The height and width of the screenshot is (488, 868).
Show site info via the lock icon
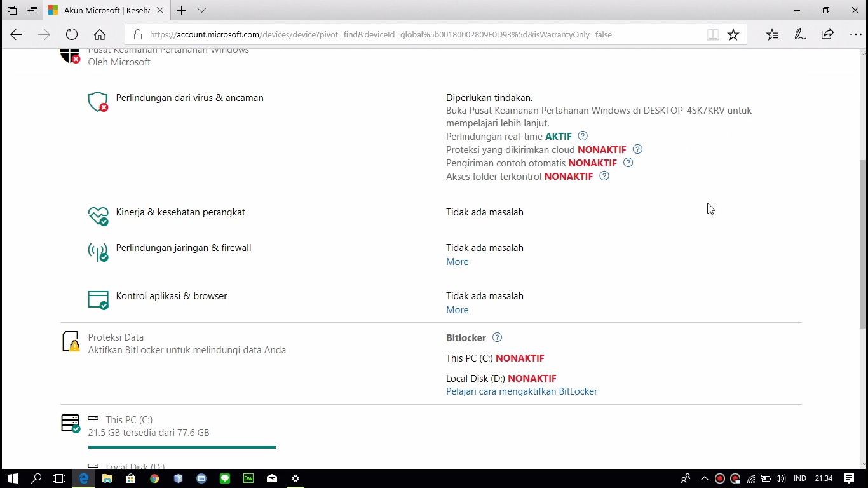[137, 35]
